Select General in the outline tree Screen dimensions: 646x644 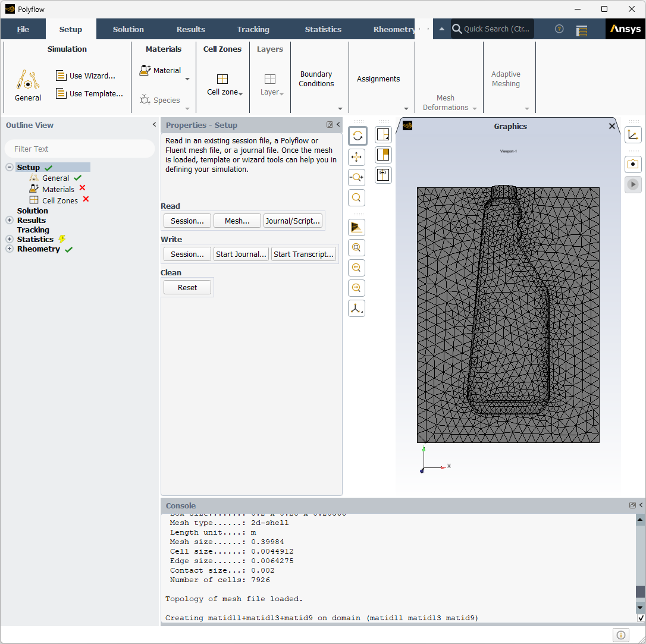[x=56, y=178]
